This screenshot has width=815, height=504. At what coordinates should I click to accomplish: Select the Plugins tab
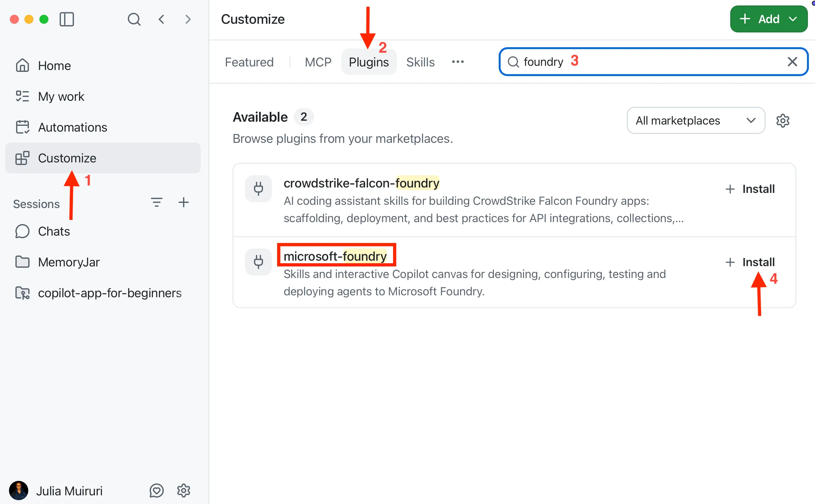click(x=369, y=62)
